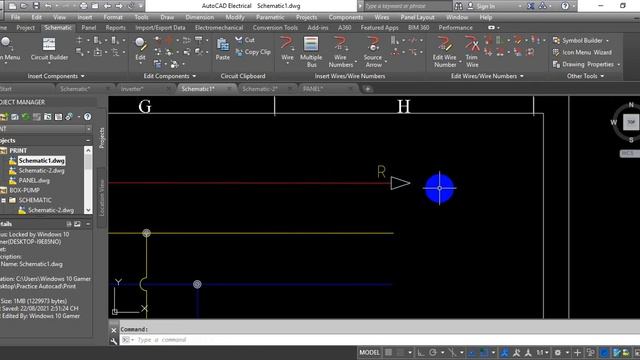Click the customization wrench near command line
The image size is (640, 360).
[x=114, y=341]
